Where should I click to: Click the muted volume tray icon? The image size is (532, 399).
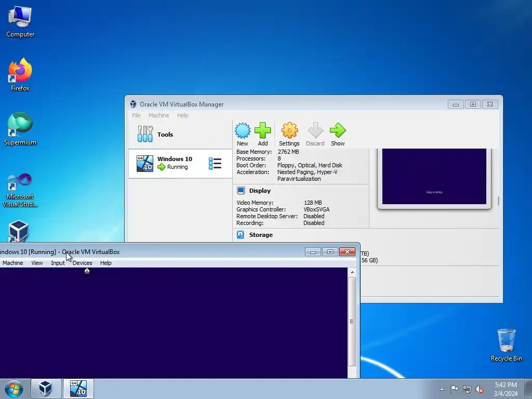pyautogui.click(x=480, y=390)
